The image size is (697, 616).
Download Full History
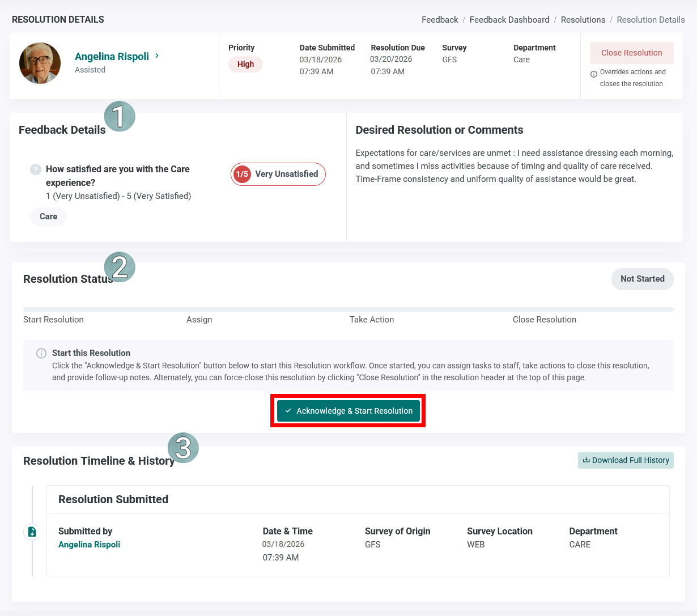626,460
